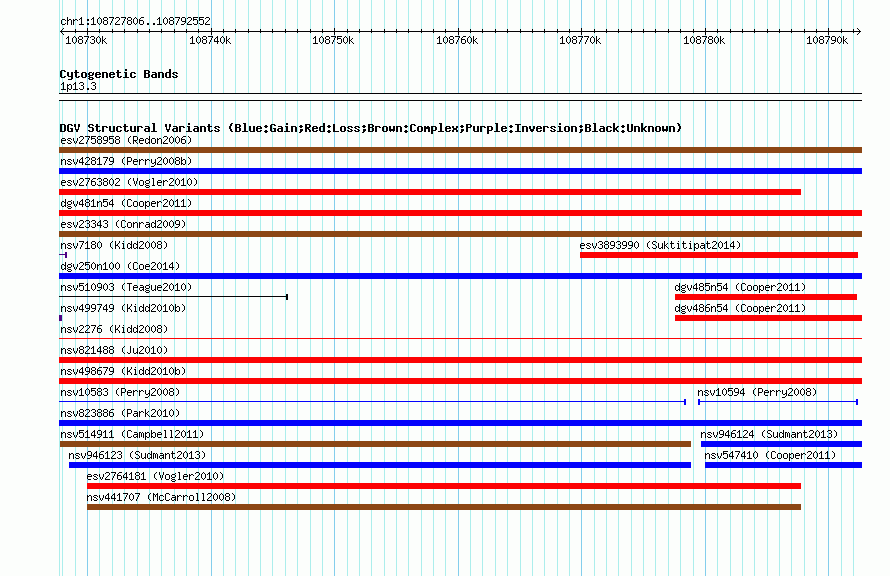890x576 pixels.
Task: Select dgv481n54 (Cooper2011) label
Action: (x=126, y=203)
